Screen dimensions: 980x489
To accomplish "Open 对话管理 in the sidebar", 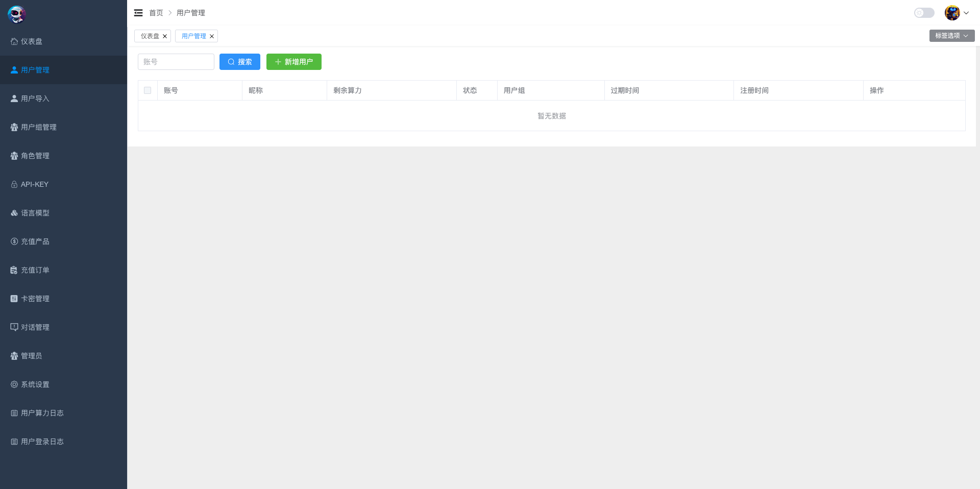I will click(63, 327).
